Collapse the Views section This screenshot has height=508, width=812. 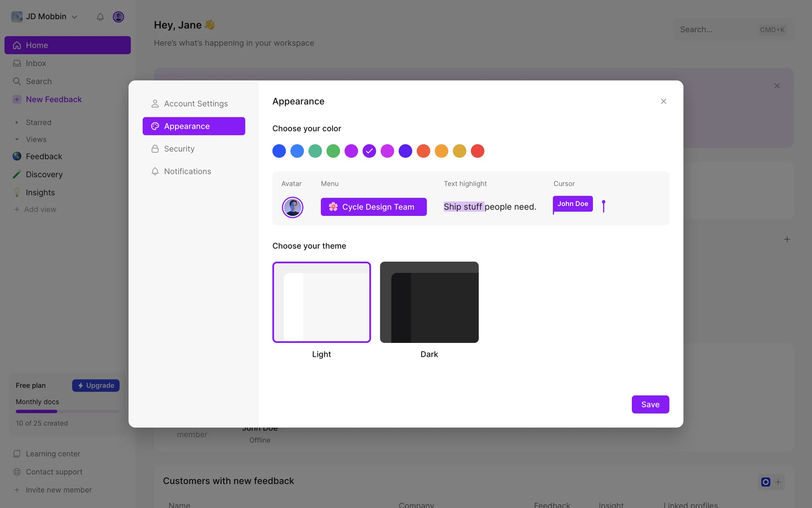pos(17,140)
